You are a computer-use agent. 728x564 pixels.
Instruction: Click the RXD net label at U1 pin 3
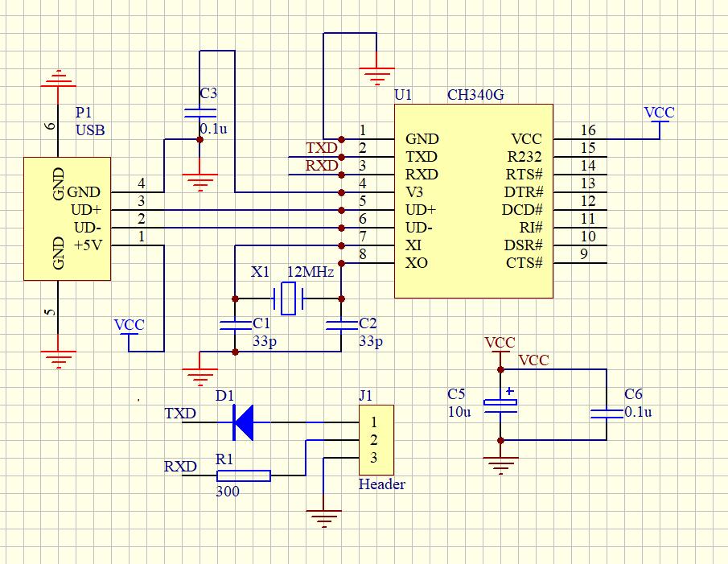tap(322, 166)
